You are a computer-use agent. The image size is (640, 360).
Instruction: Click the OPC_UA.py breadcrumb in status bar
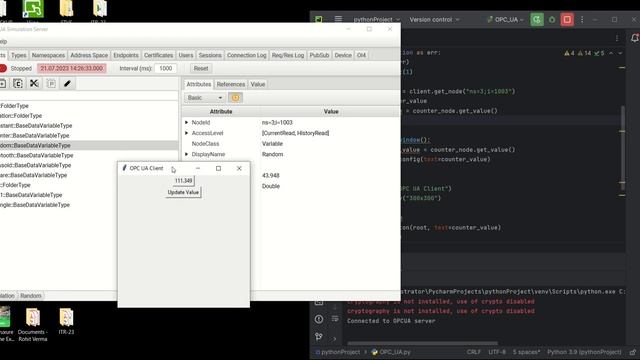coord(391,352)
